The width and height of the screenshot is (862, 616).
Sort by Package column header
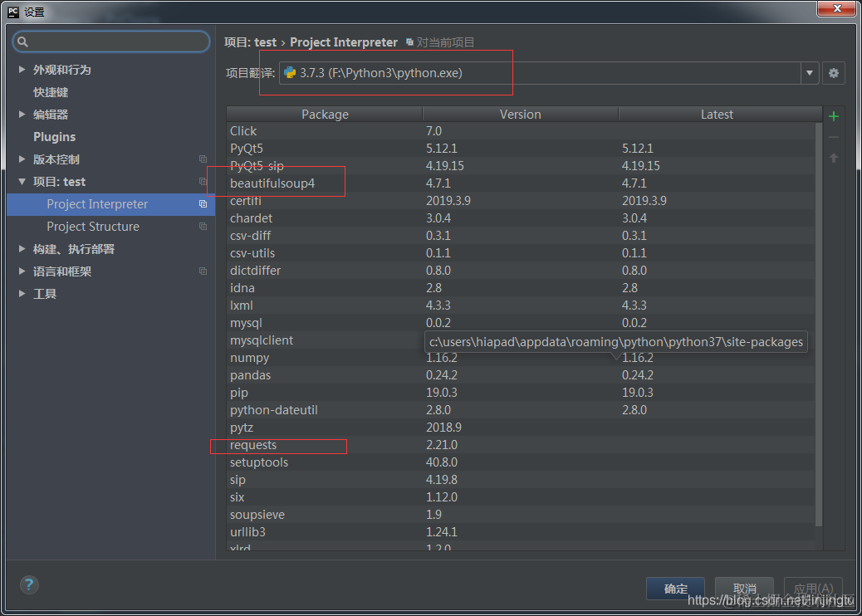pyautogui.click(x=325, y=115)
